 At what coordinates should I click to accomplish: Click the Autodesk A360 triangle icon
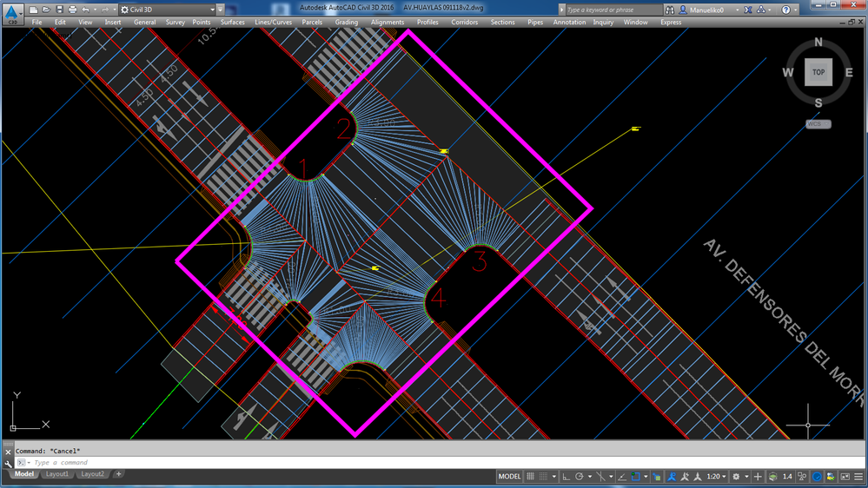click(x=761, y=10)
